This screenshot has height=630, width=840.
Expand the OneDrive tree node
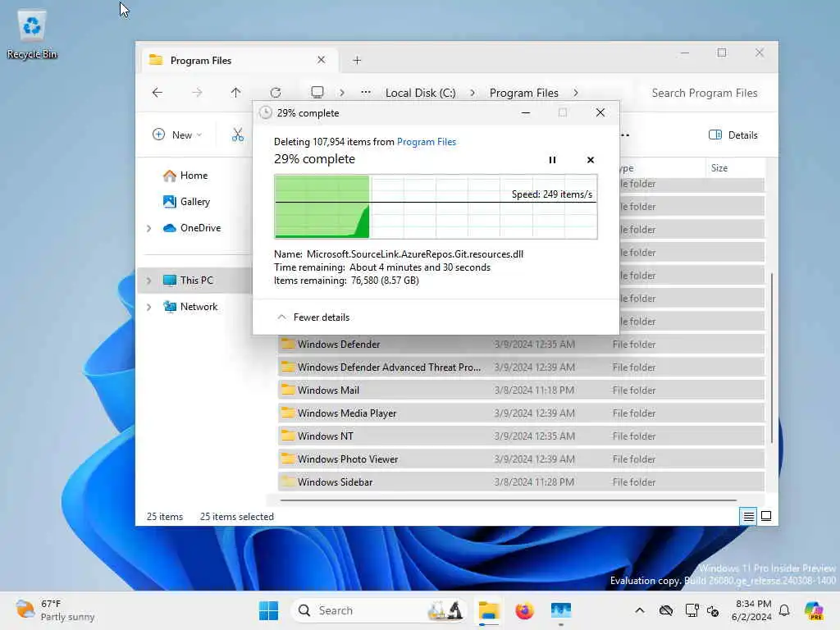click(x=149, y=228)
